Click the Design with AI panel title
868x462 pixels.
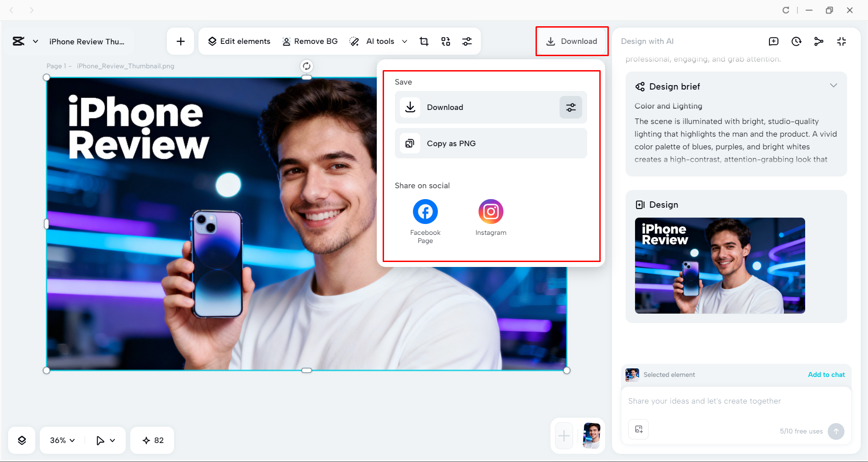(x=647, y=41)
